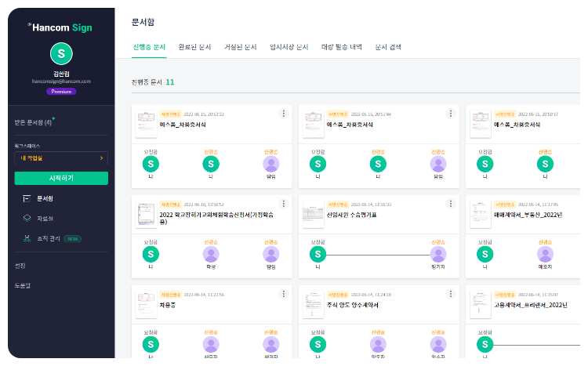
Task: Click 담임 signer avatar on 학교장허가교외체험학습신청서 card
Action: (x=270, y=254)
